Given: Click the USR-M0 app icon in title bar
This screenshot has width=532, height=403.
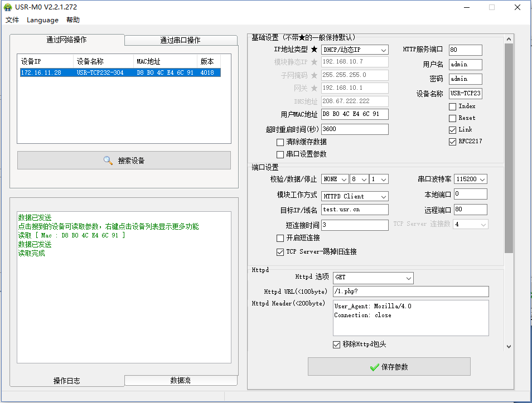Looking at the screenshot, I should click(x=8, y=7).
